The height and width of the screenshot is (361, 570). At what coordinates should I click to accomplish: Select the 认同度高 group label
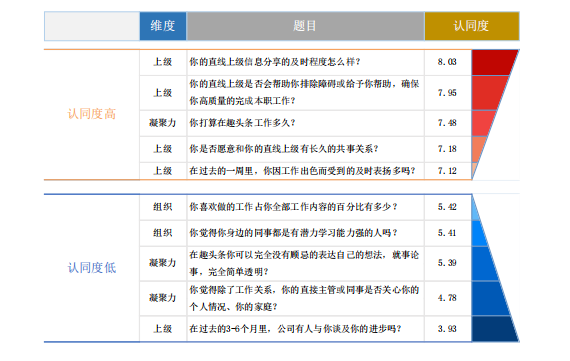92,114
